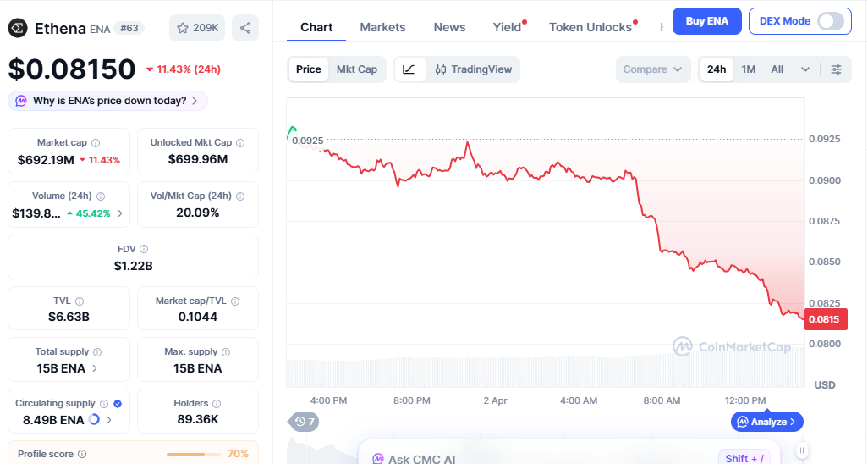
Task: Click the Max. supply info icon
Action: pos(226,352)
